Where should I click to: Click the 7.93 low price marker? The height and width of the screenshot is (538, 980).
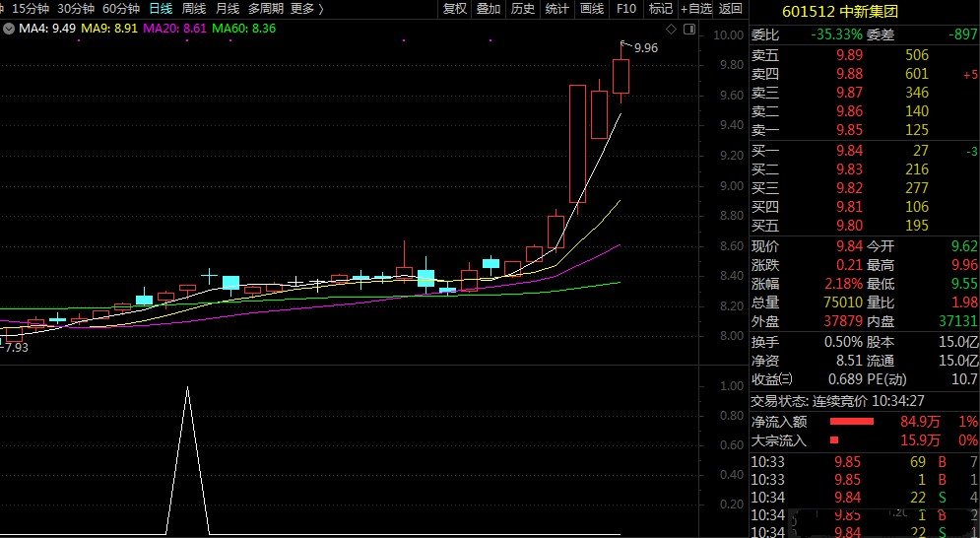pos(16,347)
